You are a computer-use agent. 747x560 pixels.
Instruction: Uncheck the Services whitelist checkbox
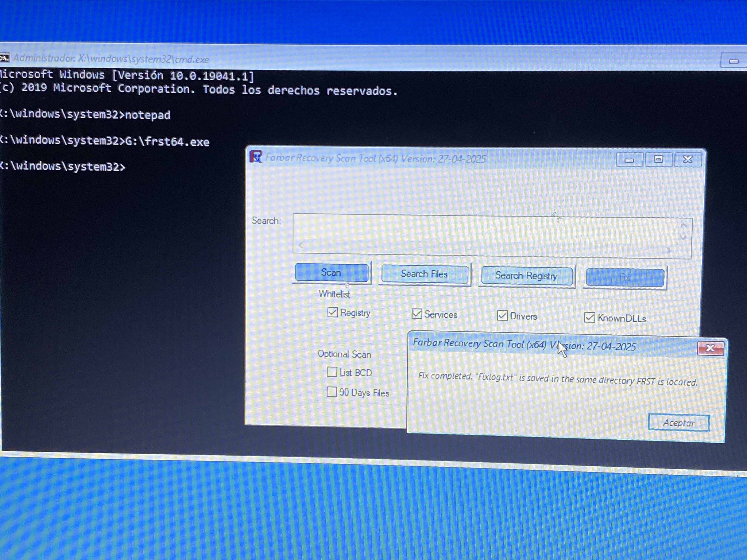(417, 314)
